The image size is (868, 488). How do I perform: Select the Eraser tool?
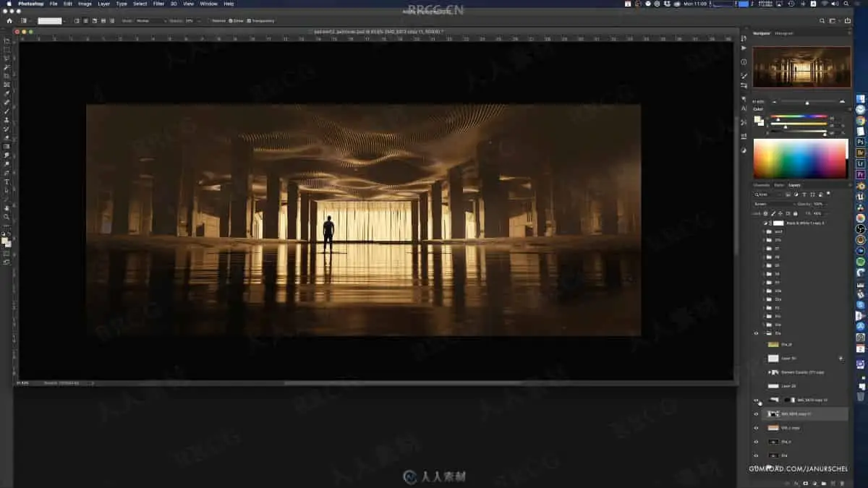pyautogui.click(x=7, y=137)
